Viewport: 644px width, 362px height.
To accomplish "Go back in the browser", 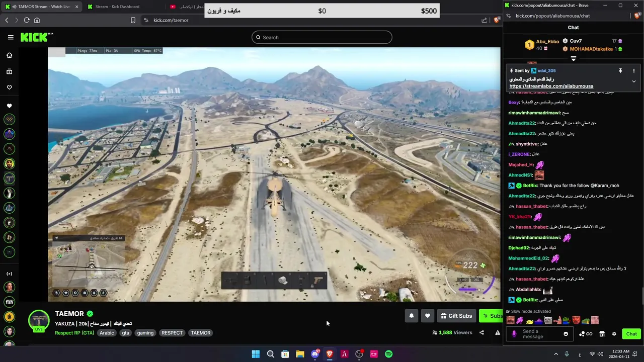I will tap(7, 20).
